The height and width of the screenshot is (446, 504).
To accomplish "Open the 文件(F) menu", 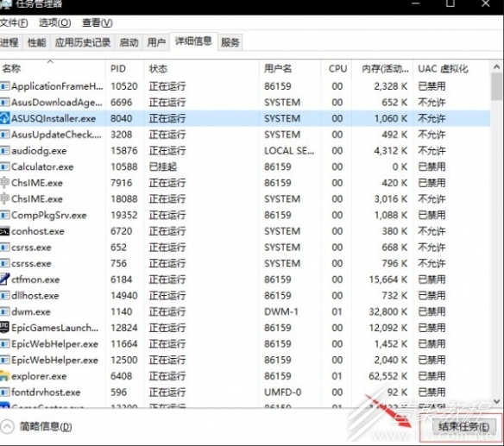I will pos(14,22).
